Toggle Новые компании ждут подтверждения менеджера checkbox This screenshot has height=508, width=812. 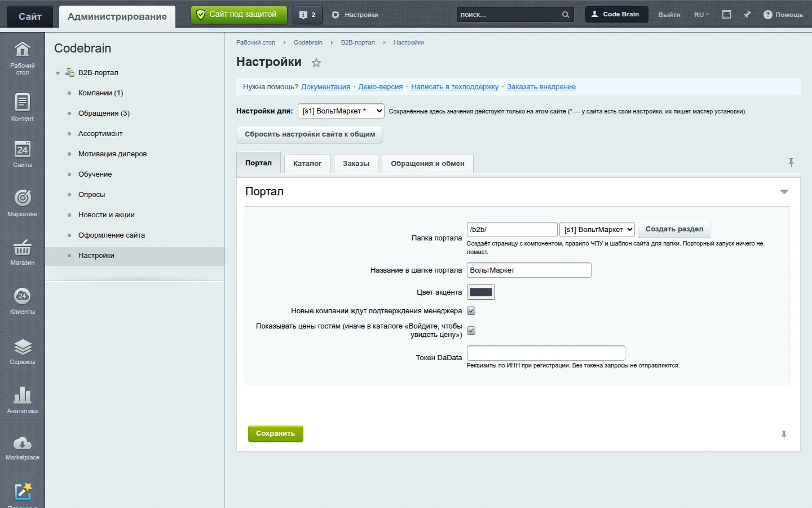pyautogui.click(x=471, y=311)
